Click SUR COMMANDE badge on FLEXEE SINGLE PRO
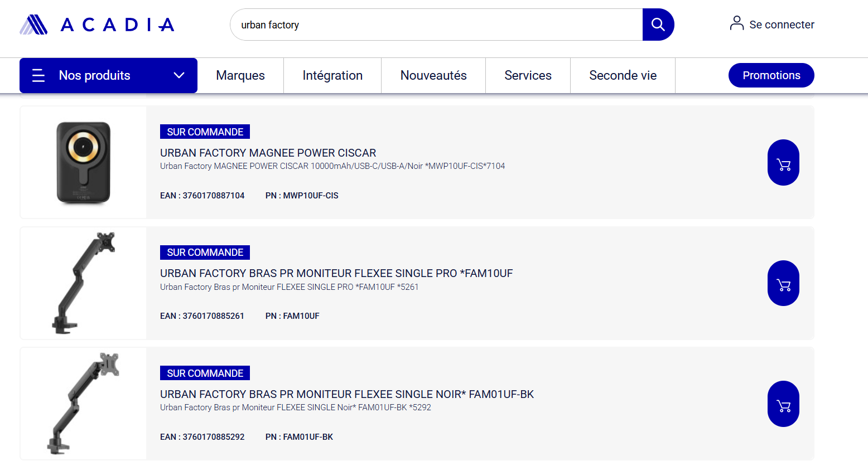 pyautogui.click(x=205, y=253)
